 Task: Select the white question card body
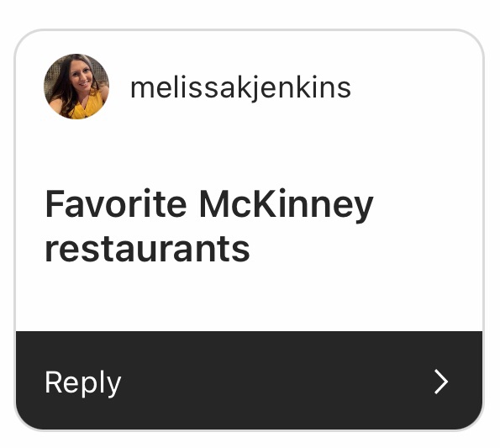(x=249, y=181)
